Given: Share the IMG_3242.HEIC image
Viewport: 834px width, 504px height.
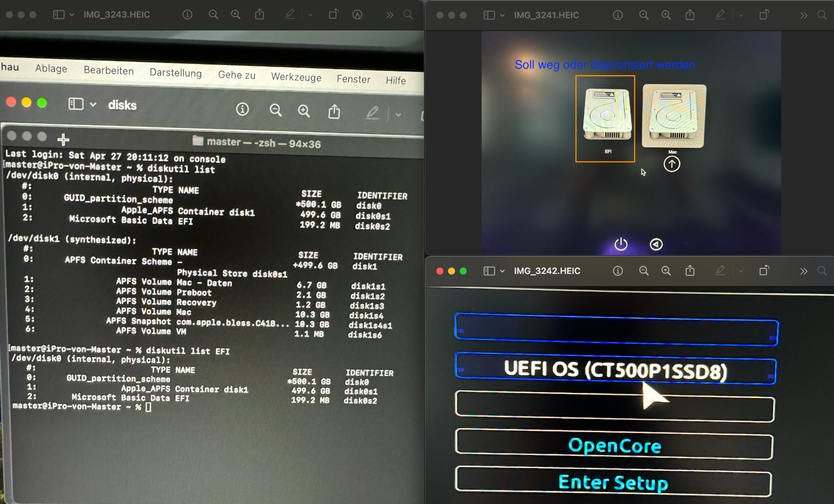Looking at the screenshot, I should pyautogui.click(x=690, y=271).
